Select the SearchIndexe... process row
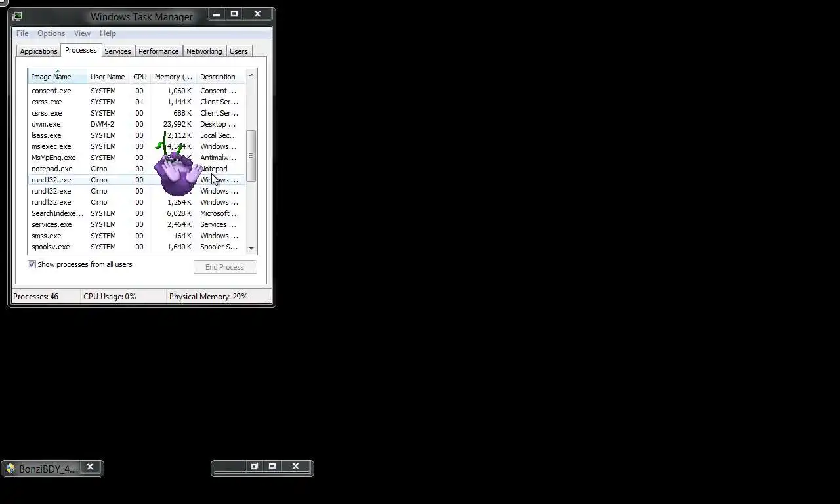 (136, 213)
